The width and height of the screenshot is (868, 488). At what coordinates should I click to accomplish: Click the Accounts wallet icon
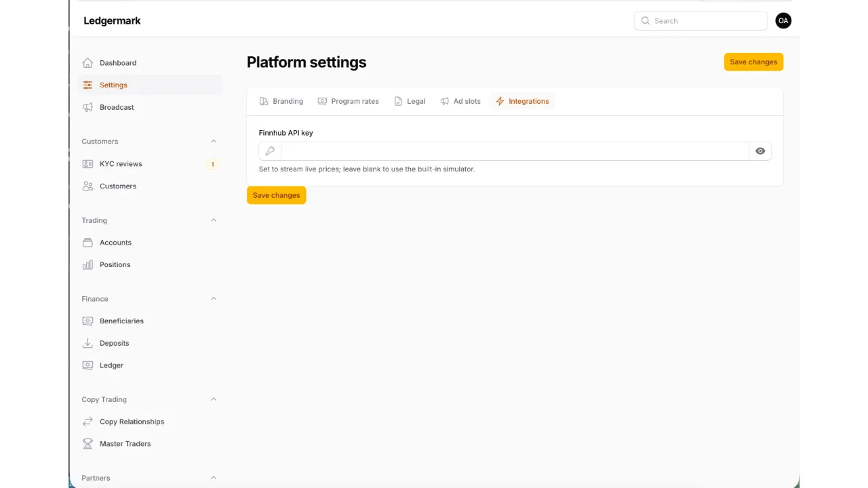click(x=87, y=243)
